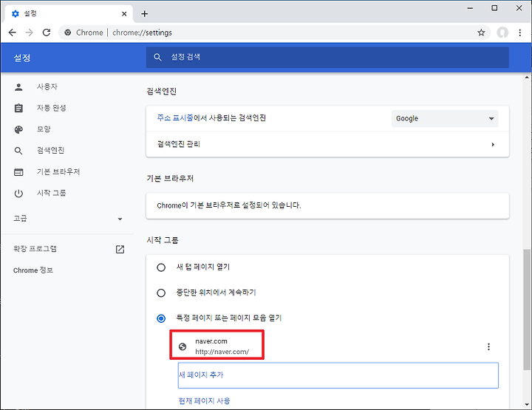
Task: Go to 검색엔진 in sidebar
Action: tap(50, 151)
